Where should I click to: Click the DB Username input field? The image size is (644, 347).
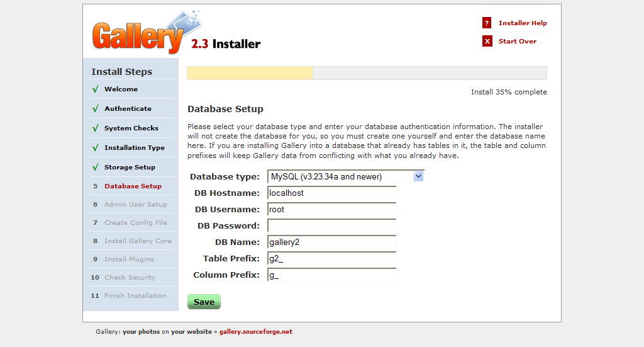(x=332, y=209)
